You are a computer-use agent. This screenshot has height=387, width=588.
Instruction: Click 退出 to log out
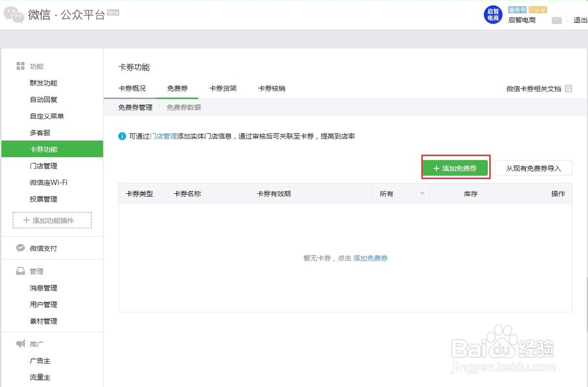579,19
